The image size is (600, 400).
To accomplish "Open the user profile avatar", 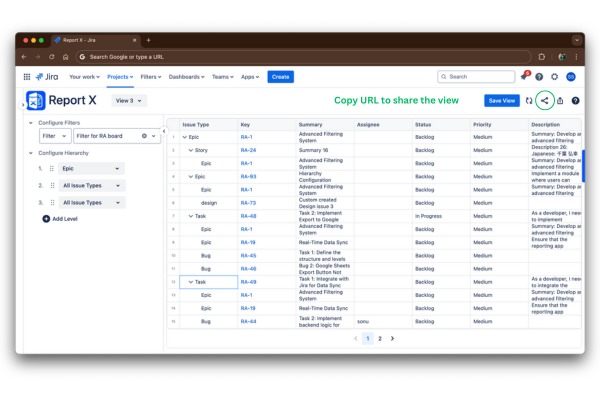I will point(571,77).
